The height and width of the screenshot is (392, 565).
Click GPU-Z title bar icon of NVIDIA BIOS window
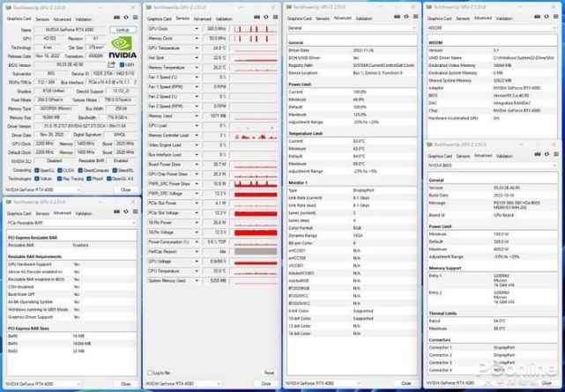[429, 144]
